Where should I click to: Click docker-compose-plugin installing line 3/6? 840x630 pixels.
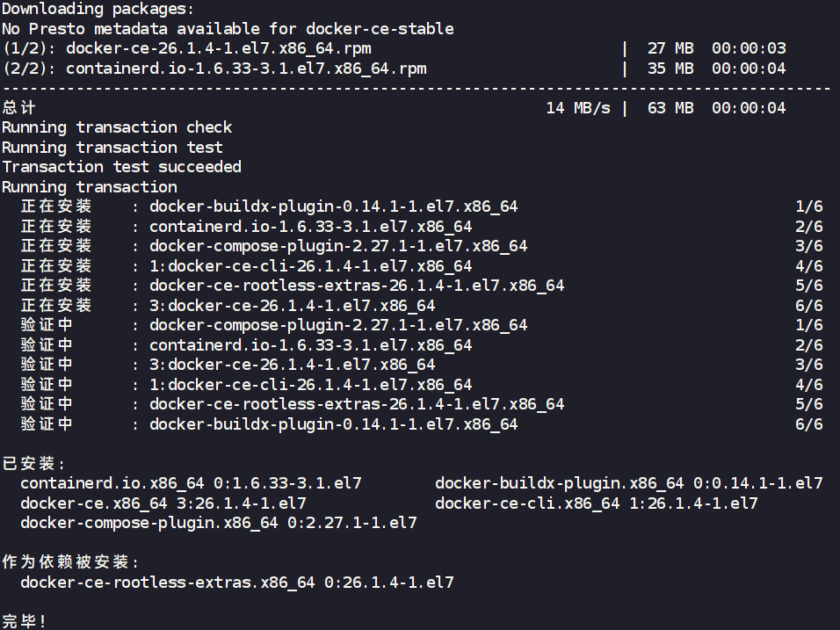click(338, 246)
